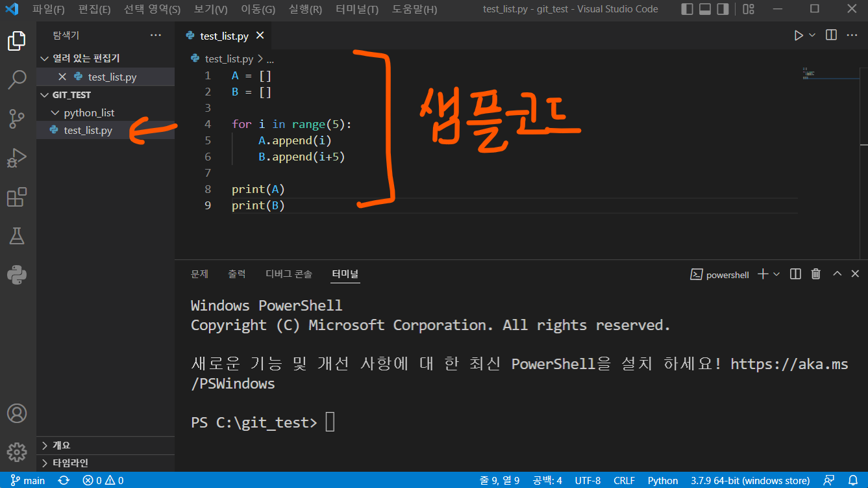Open the terminal launch profile dropdown
This screenshot has height=488, width=868.
pyautogui.click(x=776, y=274)
